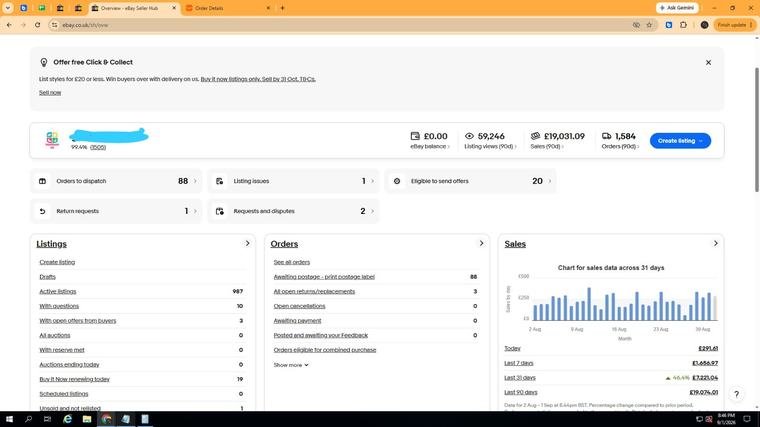760x427 pixels.
Task: Dismiss the Click & Collect banner
Action: (708, 63)
